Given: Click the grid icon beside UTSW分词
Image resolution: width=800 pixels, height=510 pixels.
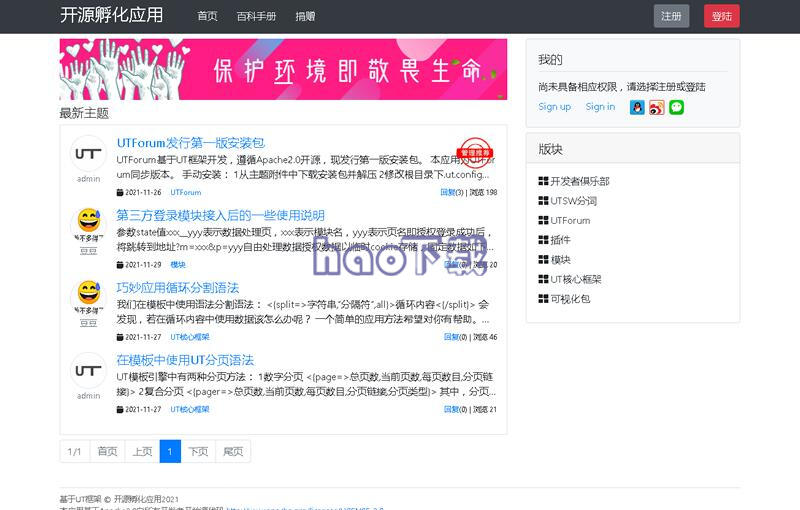Looking at the screenshot, I should (543, 200).
